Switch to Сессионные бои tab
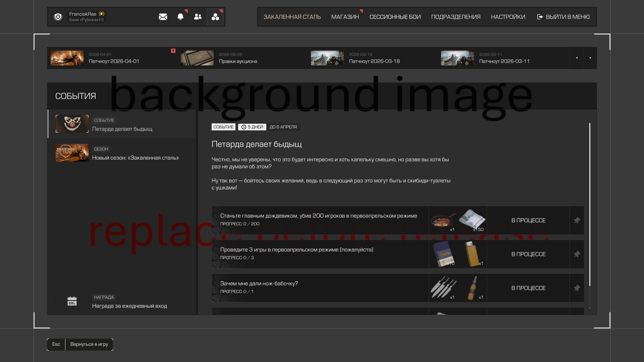 [x=395, y=17]
